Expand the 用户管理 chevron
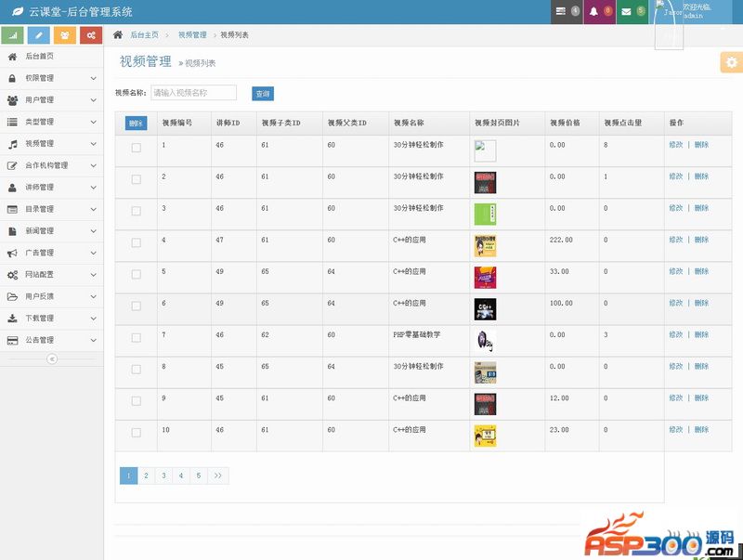This screenshot has width=743, height=560. [94, 100]
